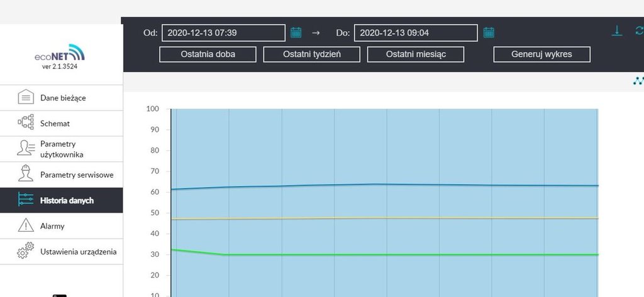Image resolution: width=644 pixels, height=297 pixels.
Task: Click the Ustawienia urządzenia gears icon
Action: tap(25, 252)
